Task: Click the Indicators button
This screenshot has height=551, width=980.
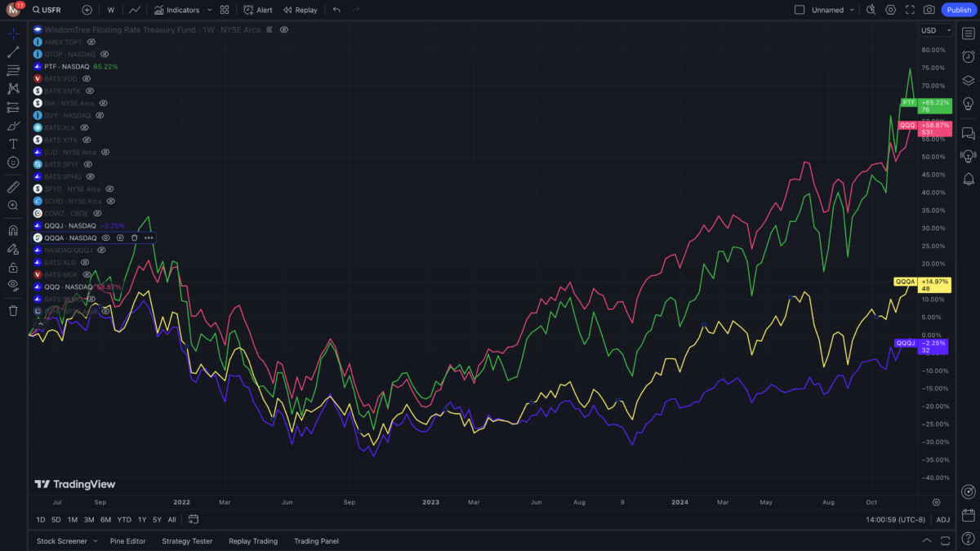Action: click(x=176, y=10)
